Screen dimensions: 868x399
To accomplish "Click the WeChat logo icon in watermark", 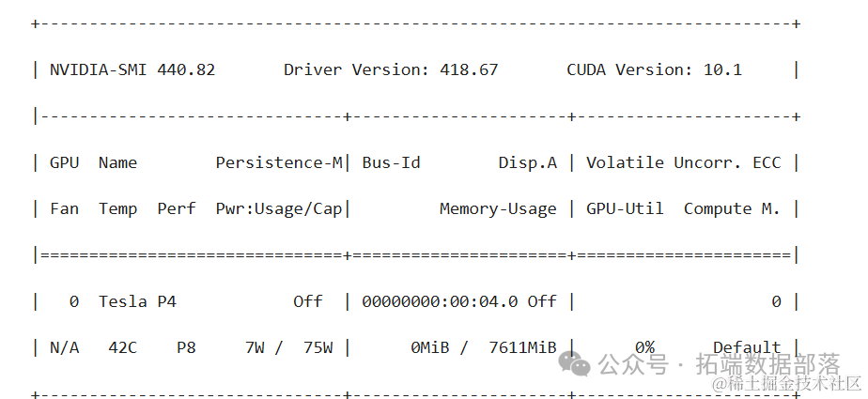I will click(x=575, y=364).
